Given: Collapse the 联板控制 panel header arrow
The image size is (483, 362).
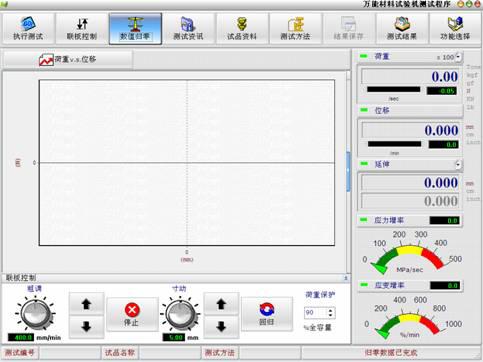Looking at the screenshot, I should [x=346, y=278].
